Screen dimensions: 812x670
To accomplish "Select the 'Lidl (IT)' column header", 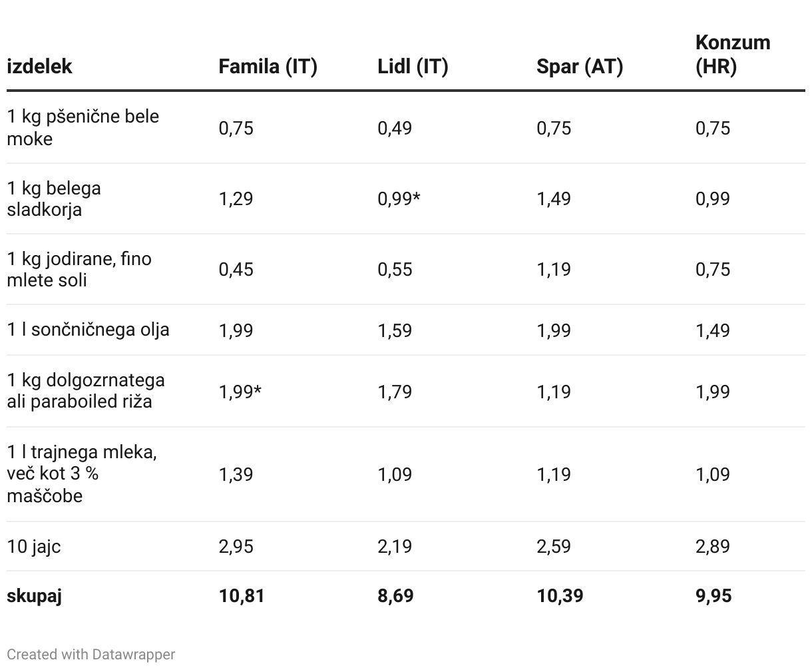I will pyautogui.click(x=413, y=67).
